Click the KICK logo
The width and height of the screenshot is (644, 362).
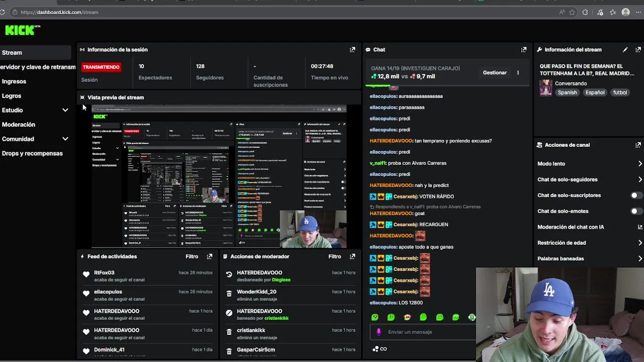tap(22, 30)
